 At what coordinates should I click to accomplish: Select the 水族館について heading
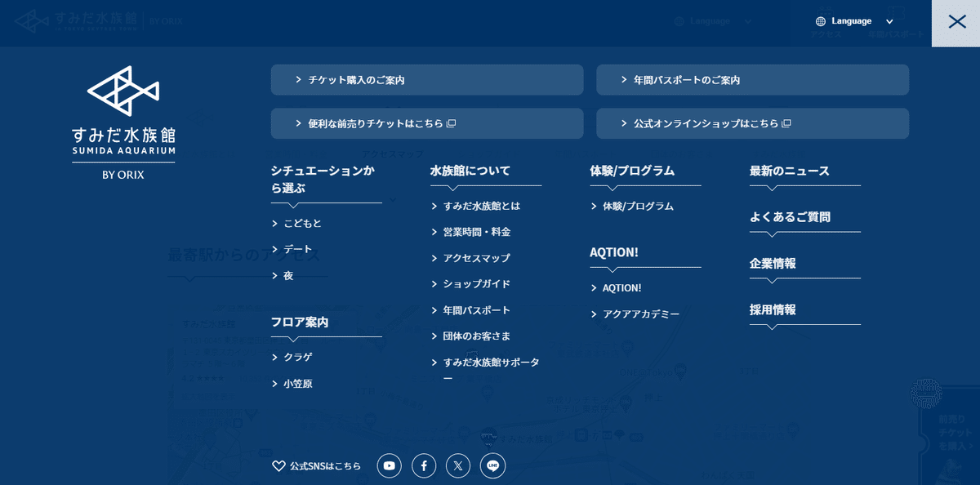click(x=470, y=171)
